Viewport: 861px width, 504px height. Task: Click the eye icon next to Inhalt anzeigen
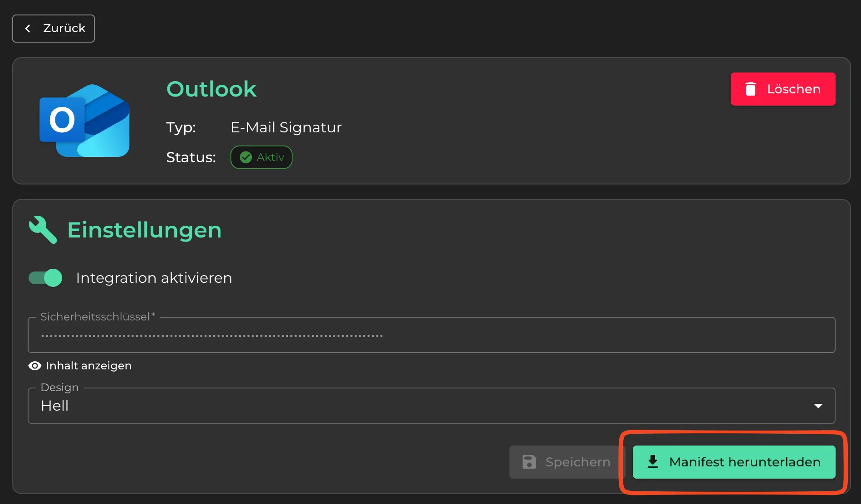pos(35,366)
